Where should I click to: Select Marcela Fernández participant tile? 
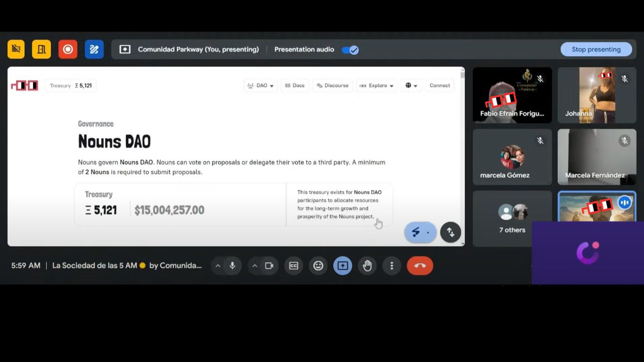pyautogui.click(x=597, y=157)
